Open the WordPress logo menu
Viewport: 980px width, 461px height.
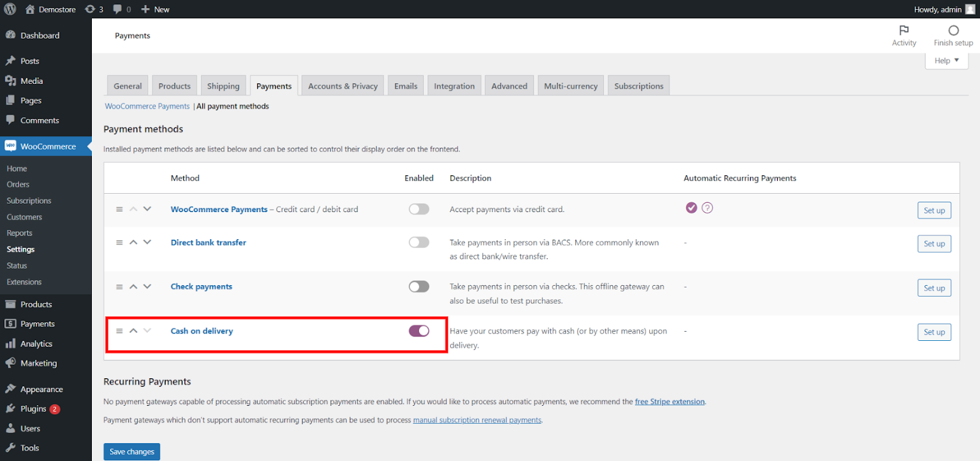pyautogui.click(x=10, y=9)
